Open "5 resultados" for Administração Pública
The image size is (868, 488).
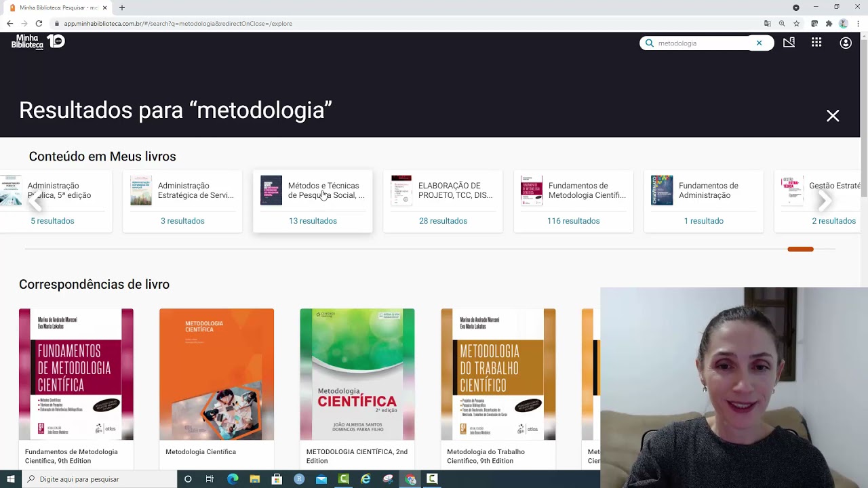click(52, 221)
